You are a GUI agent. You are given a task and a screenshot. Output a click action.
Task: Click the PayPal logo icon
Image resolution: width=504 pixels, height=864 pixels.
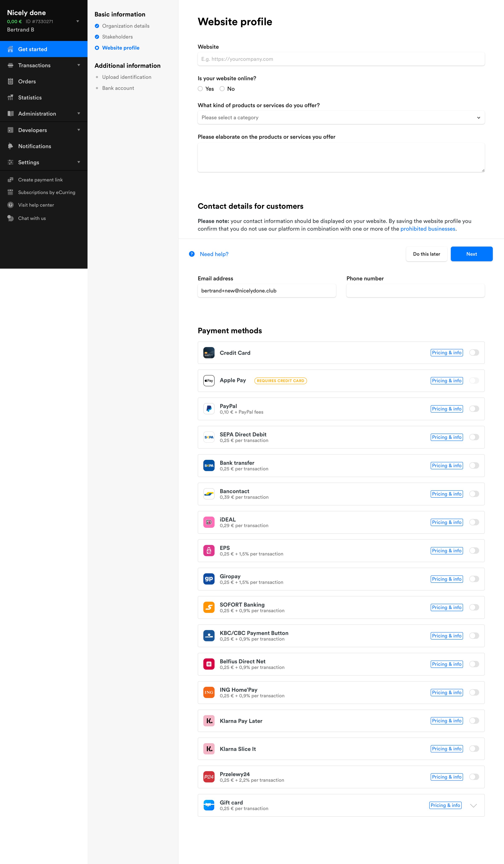209,409
